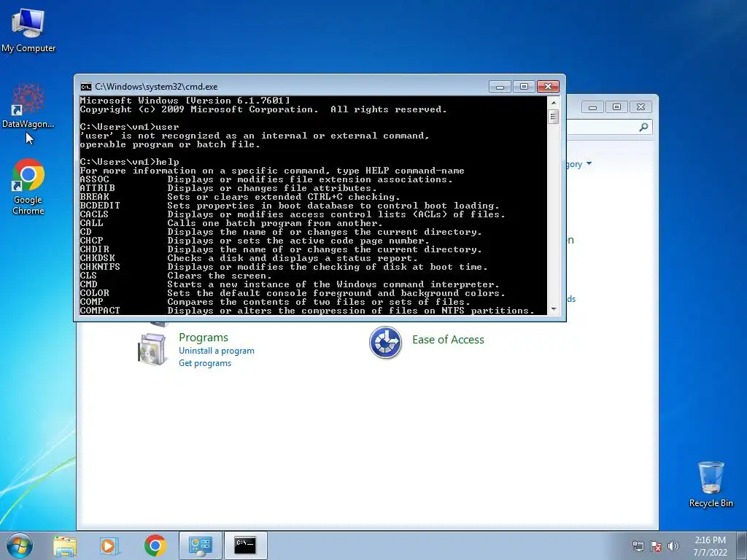The image size is (747, 560).
Task: Open File Explorer from the taskbar
Action: point(65,545)
